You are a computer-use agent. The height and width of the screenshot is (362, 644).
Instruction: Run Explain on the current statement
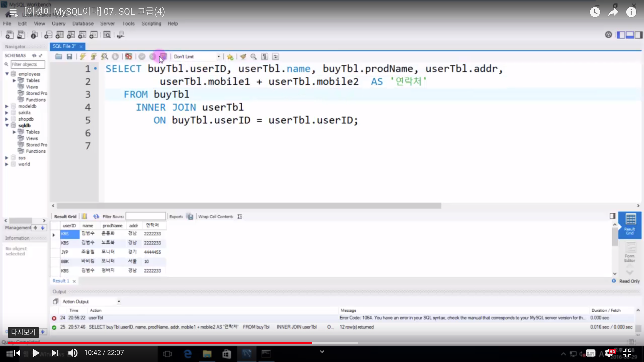click(x=105, y=57)
